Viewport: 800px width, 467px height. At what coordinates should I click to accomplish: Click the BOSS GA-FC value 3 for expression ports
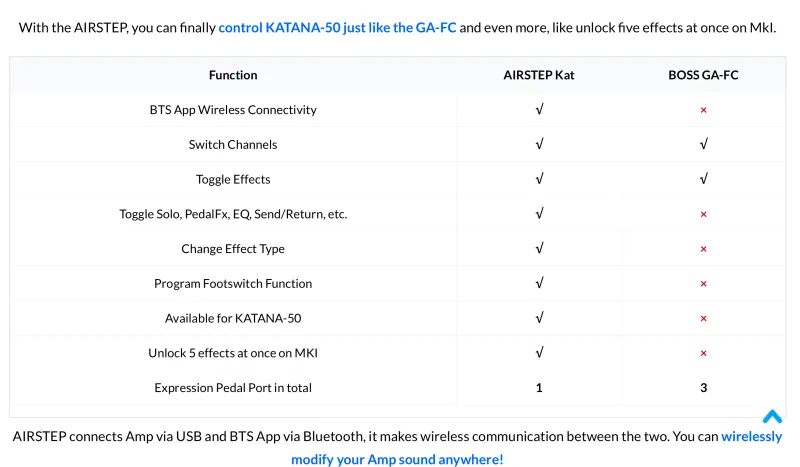[704, 388]
